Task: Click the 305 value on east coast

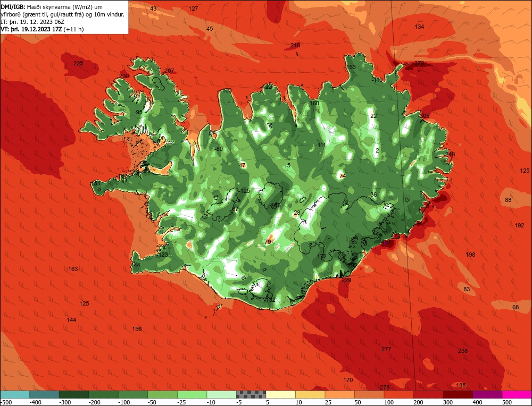Action: click(x=425, y=116)
